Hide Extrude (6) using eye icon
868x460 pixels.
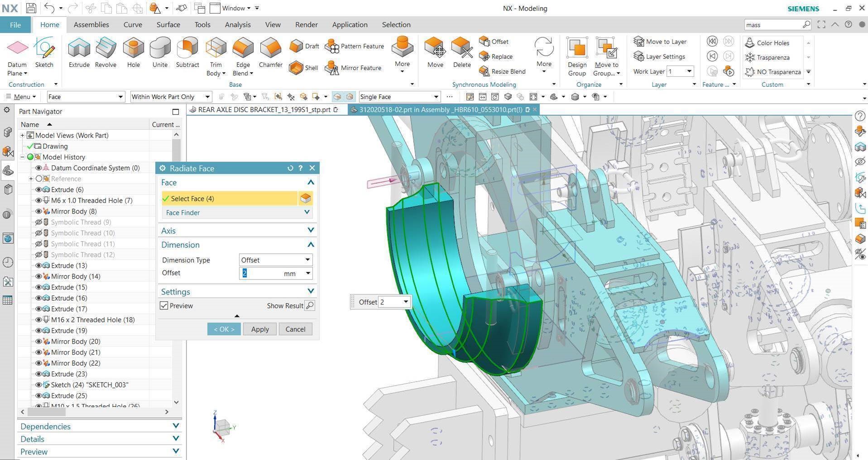38,190
